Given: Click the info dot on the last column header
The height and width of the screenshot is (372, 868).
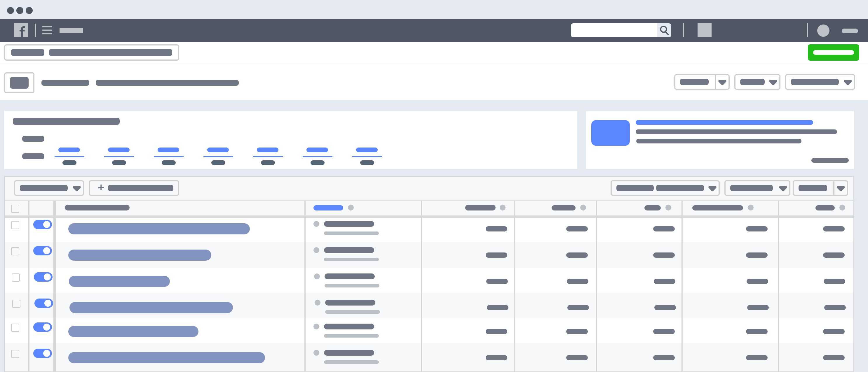Looking at the screenshot, I should (x=842, y=208).
